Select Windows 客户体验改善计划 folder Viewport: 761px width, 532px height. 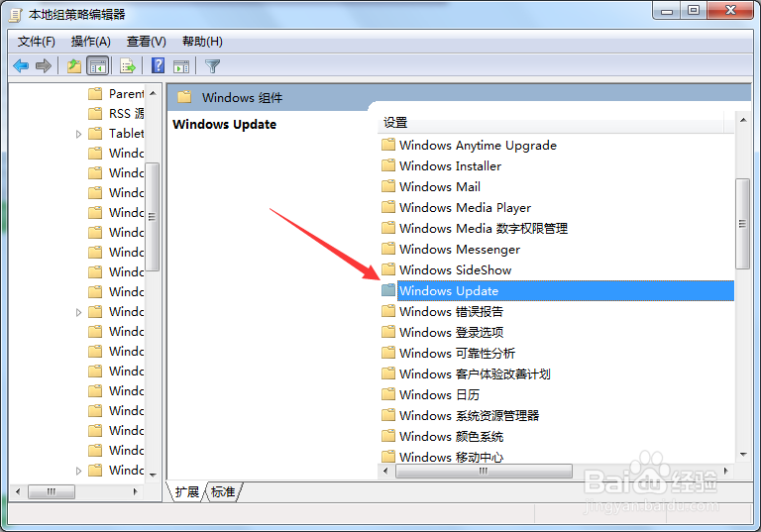tap(475, 374)
